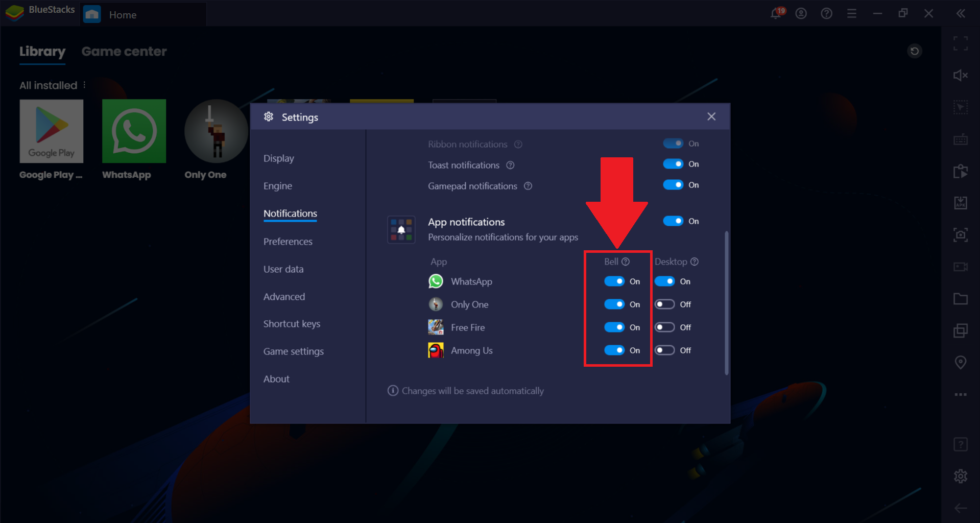This screenshot has height=523, width=980.
Task: Open the multi-instance manager icon
Action: pos(961,330)
